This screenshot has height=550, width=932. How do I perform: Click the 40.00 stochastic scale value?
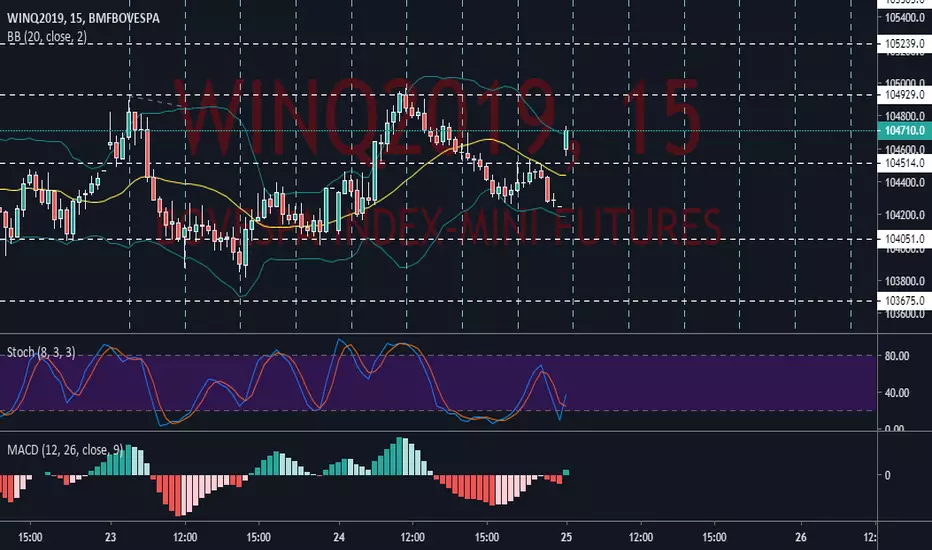tap(897, 393)
